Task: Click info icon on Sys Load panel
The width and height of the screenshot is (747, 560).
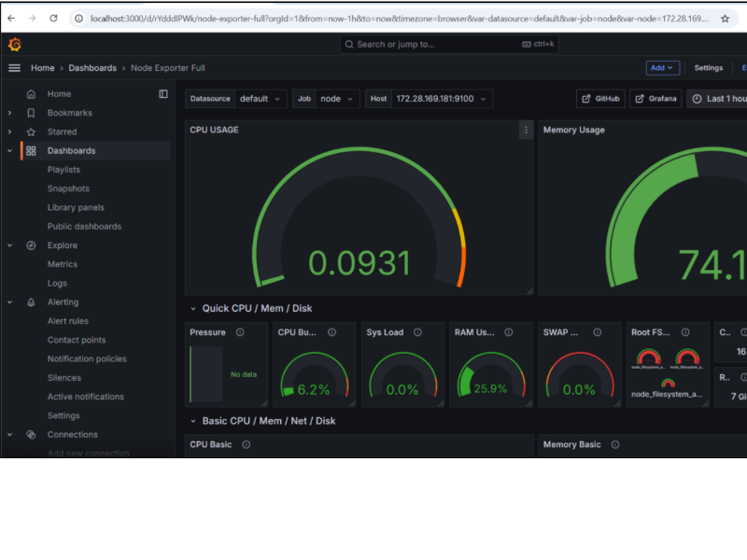Action: [x=417, y=332]
